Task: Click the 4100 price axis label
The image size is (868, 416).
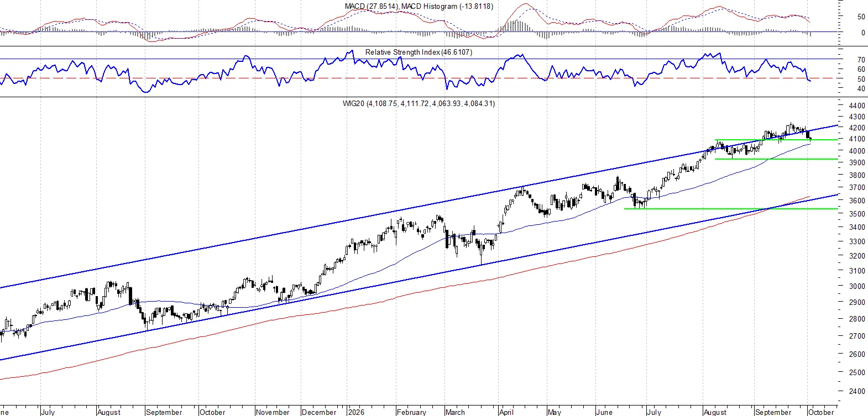Action: 857,139
